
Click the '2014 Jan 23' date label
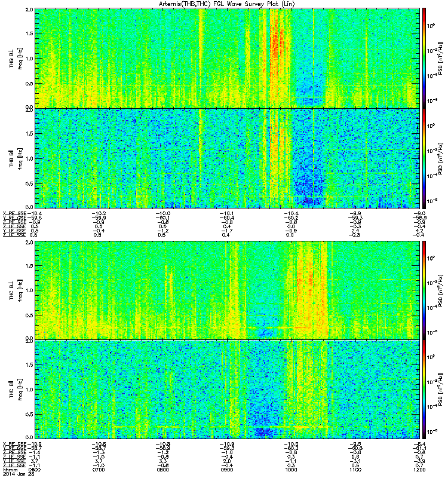coord(19,474)
